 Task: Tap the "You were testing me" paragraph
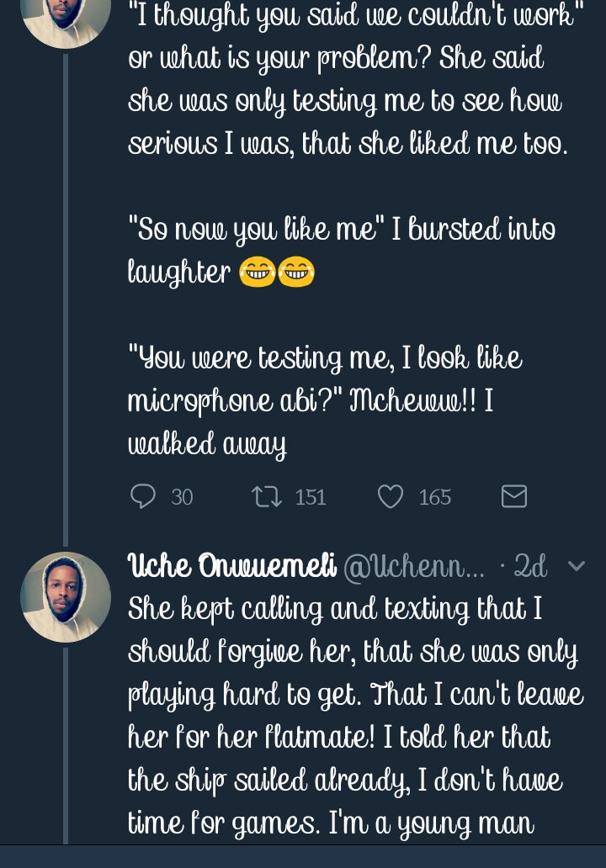324,400
